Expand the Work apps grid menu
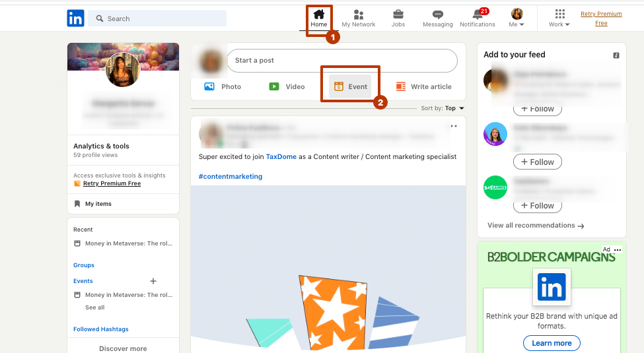Screen dimensions: 644x353 pyautogui.click(x=559, y=19)
